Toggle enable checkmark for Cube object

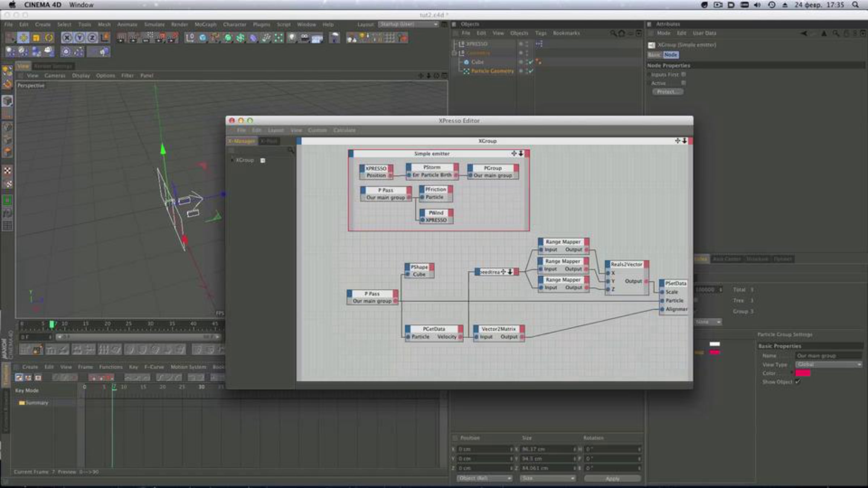tap(531, 62)
